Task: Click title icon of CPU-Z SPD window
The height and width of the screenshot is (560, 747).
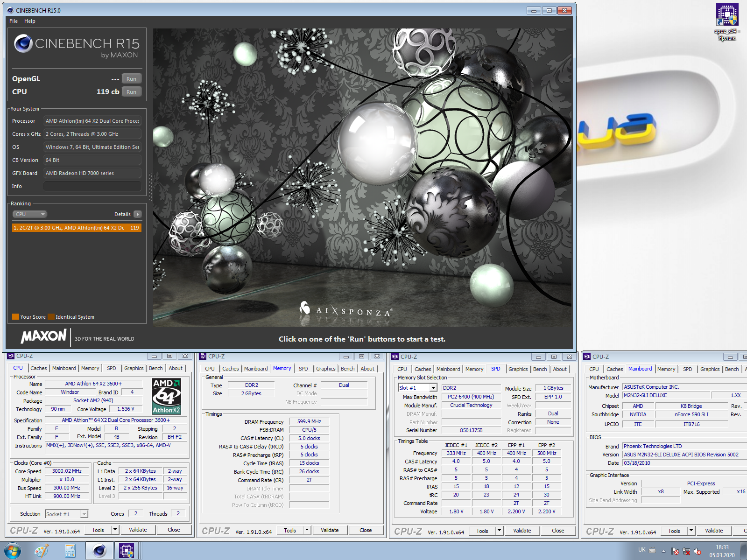Action: coord(395,357)
